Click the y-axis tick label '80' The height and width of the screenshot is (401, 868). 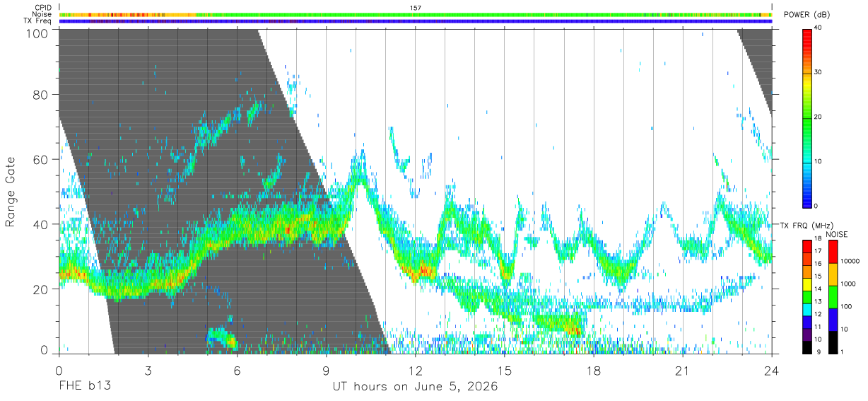click(41, 95)
